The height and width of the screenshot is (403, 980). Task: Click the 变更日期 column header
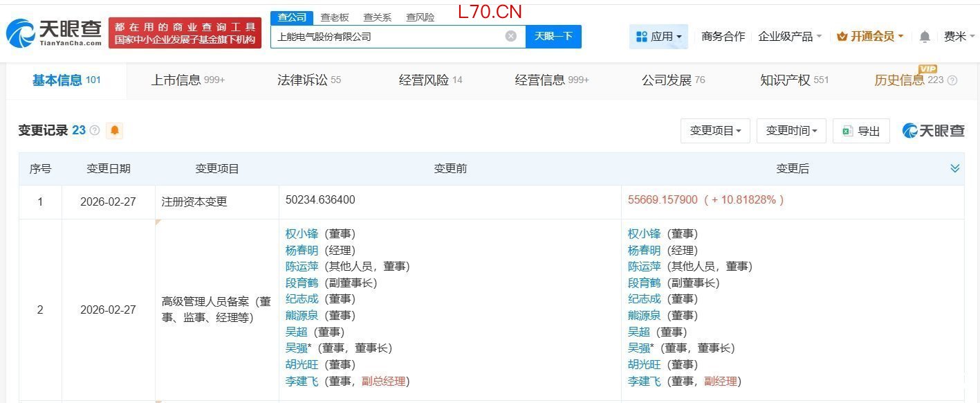tap(108, 168)
